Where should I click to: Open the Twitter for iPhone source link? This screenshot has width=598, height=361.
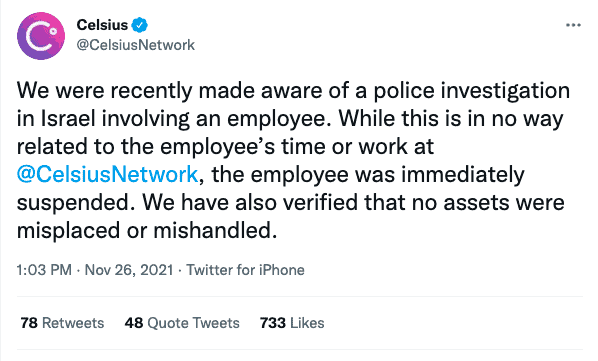pos(245,270)
